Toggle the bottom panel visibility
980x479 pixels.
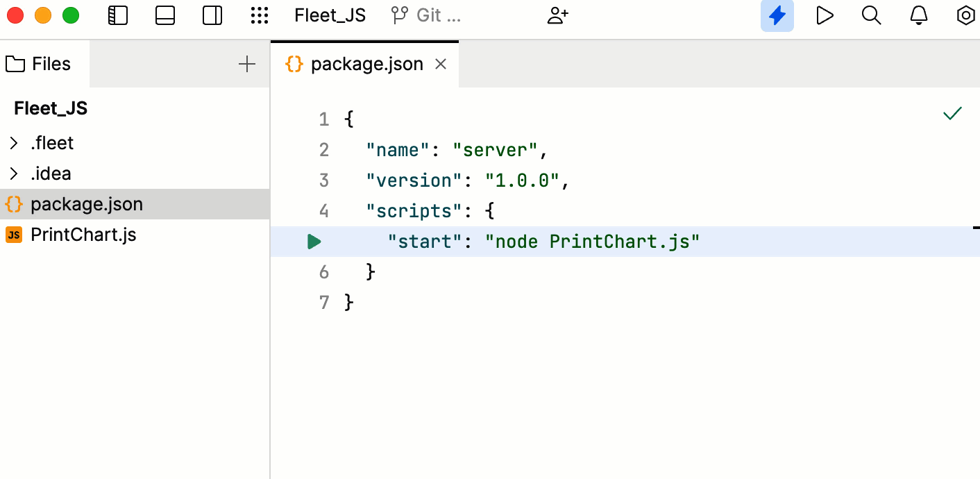[x=164, y=15]
